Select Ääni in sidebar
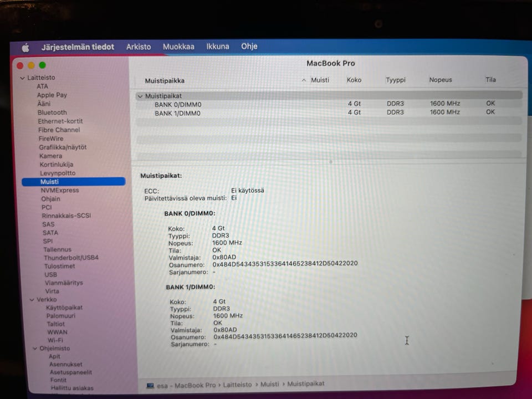The image size is (532, 399). point(44,104)
